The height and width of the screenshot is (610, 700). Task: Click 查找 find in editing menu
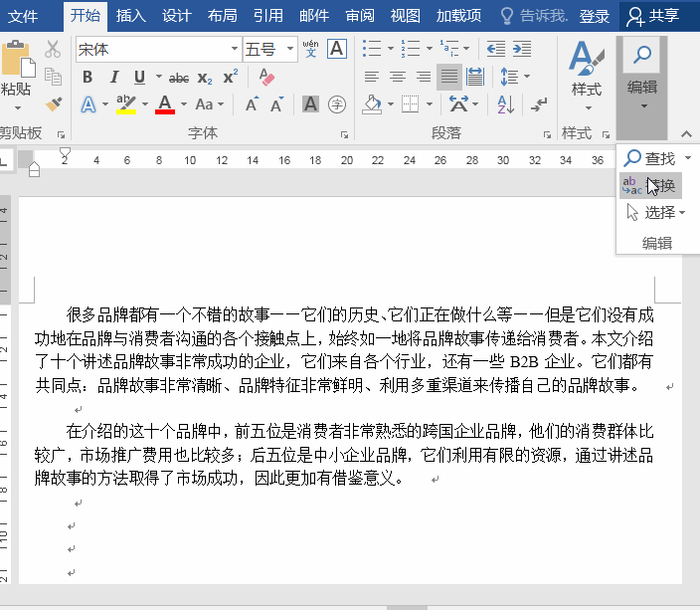tap(651, 158)
